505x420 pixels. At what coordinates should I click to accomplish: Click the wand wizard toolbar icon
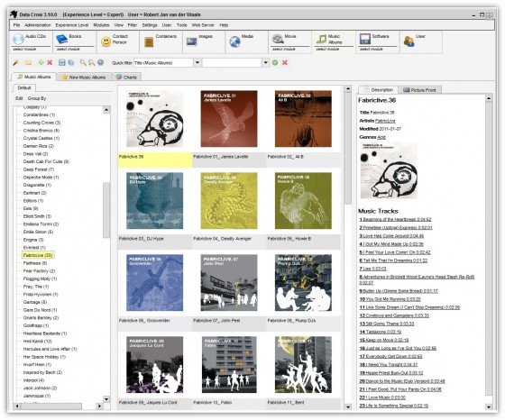click(x=15, y=62)
